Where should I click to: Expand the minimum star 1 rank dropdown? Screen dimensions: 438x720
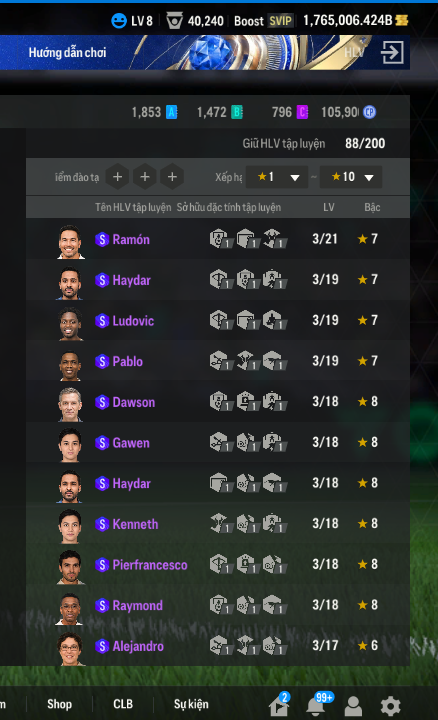pos(277,177)
